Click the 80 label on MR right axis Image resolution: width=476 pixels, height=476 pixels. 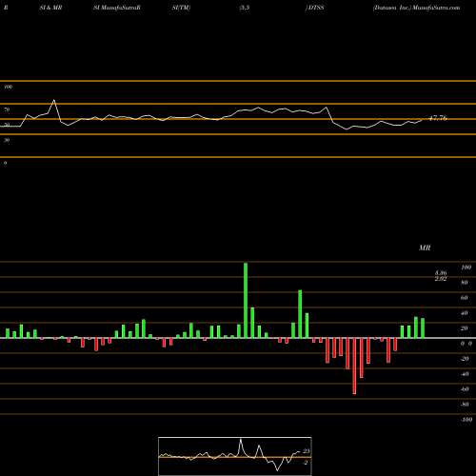(465, 283)
